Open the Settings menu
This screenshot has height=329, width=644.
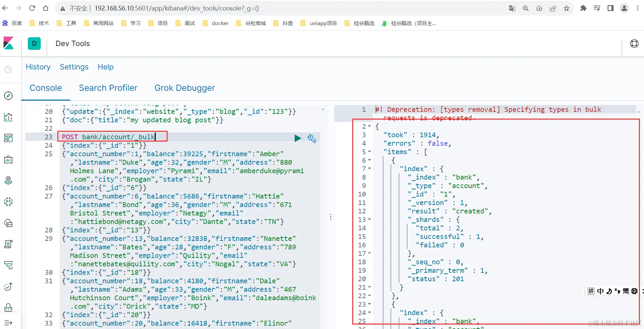click(74, 67)
